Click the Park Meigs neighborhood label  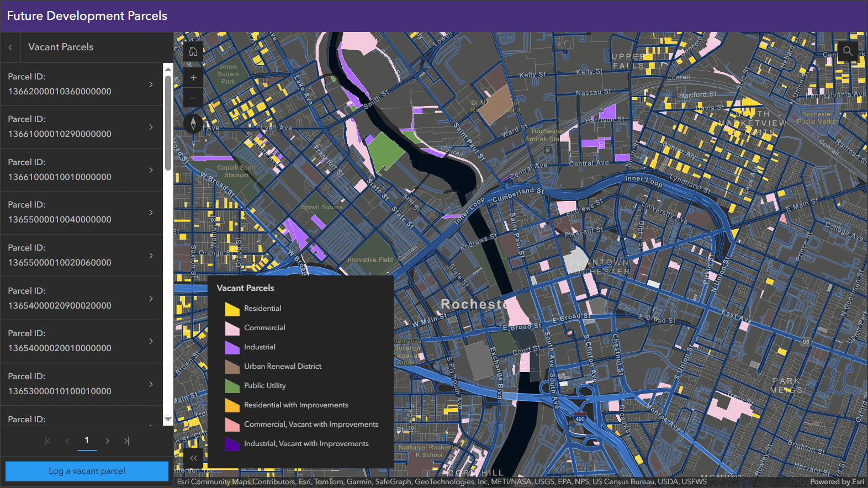787,385
